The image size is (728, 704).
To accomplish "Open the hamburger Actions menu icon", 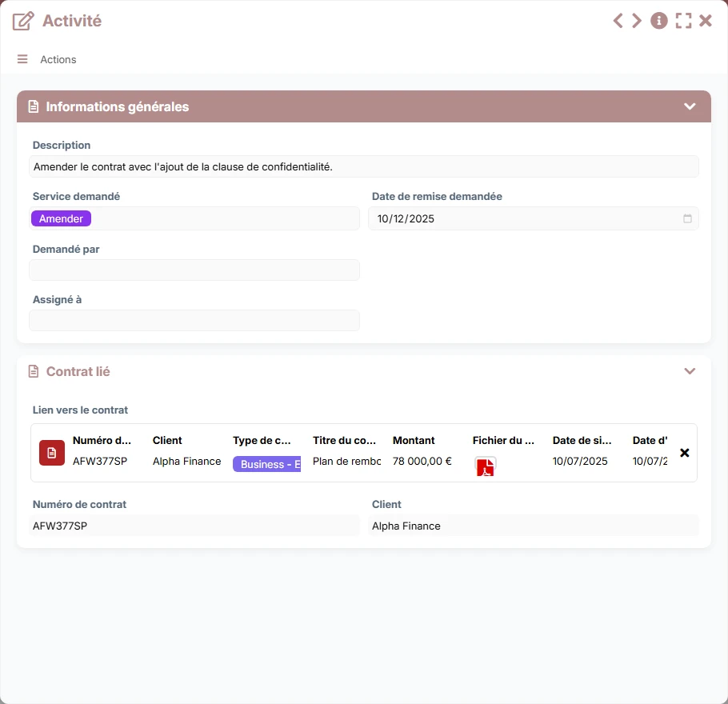I will [22, 59].
